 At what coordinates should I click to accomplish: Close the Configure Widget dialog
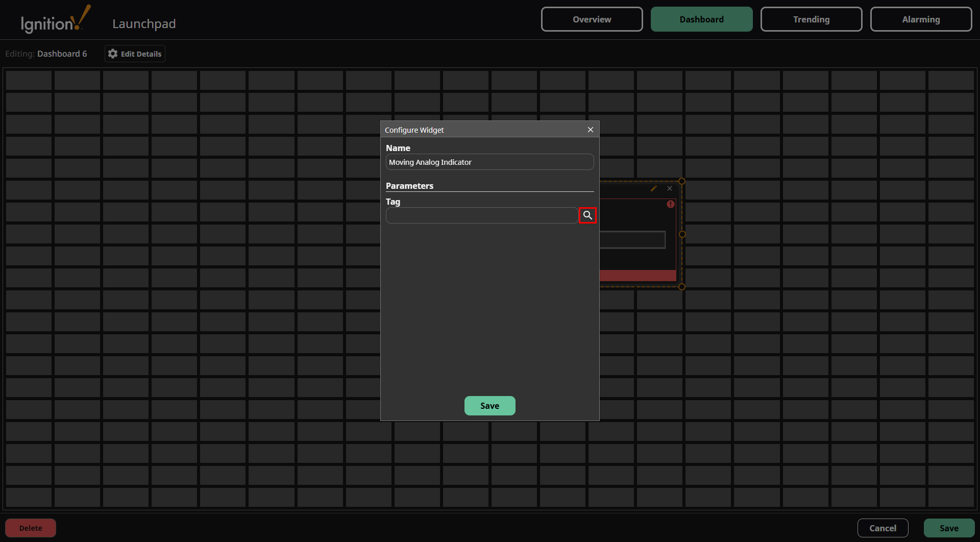(591, 130)
